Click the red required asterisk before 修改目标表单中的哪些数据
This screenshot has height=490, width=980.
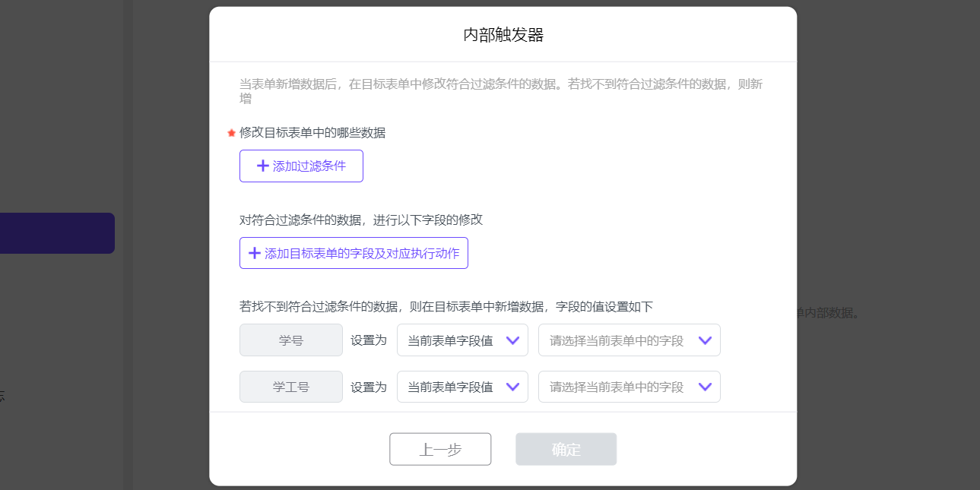tap(231, 133)
